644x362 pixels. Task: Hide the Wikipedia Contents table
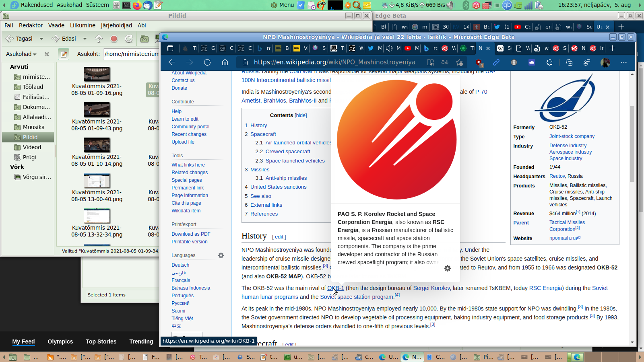(301, 115)
